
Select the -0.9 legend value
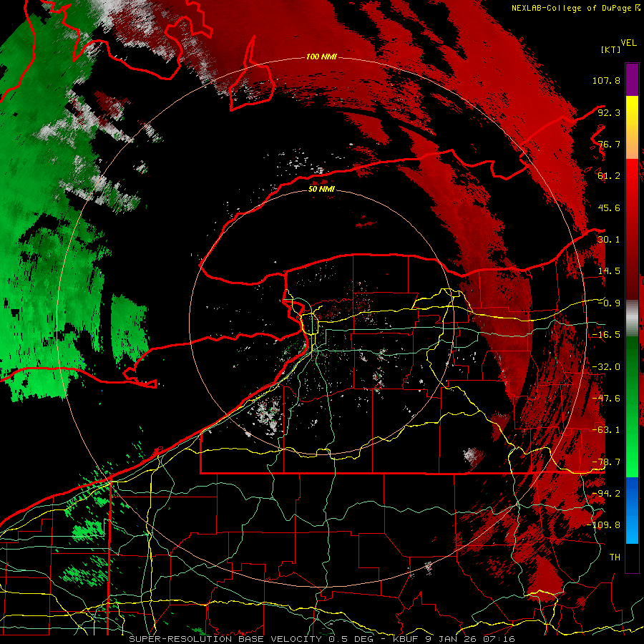[x=609, y=303]
